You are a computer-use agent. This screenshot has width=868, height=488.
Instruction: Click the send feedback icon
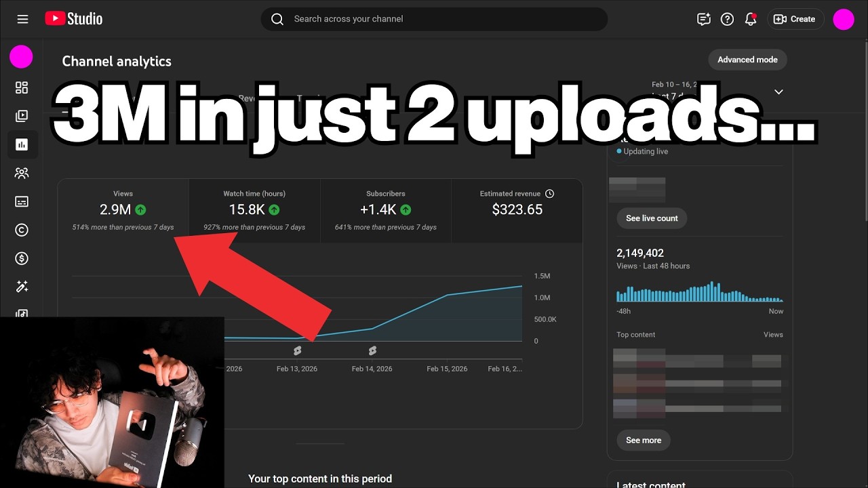[704, 19]
